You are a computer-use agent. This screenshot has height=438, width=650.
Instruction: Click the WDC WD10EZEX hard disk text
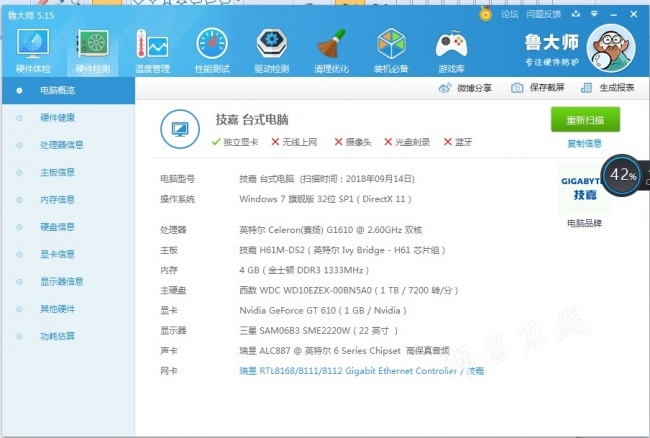coord(349,290)
